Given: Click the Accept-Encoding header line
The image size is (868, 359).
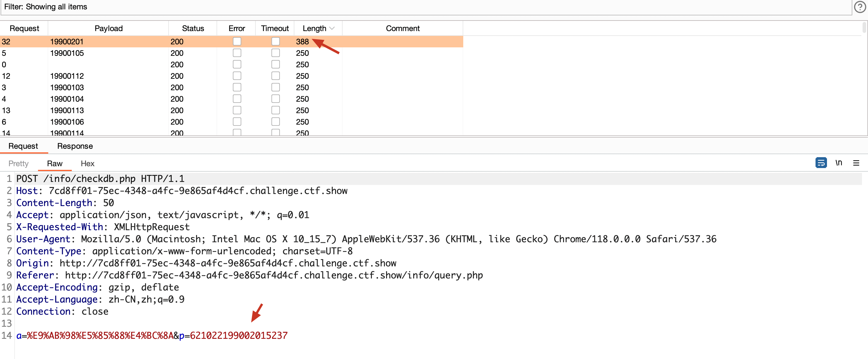Looking at the screenshot, I should click(98, 287).
